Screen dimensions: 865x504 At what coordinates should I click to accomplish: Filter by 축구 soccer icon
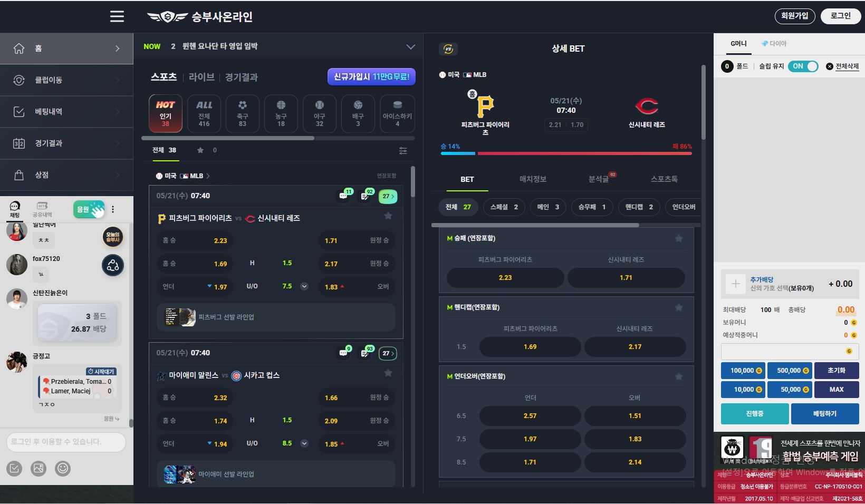243,113
